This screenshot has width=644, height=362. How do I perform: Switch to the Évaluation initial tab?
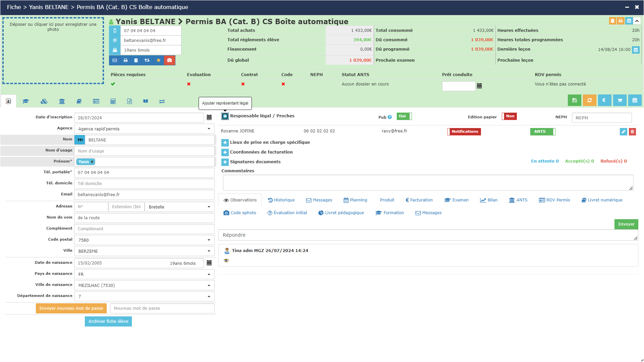[x=287, y=213]
